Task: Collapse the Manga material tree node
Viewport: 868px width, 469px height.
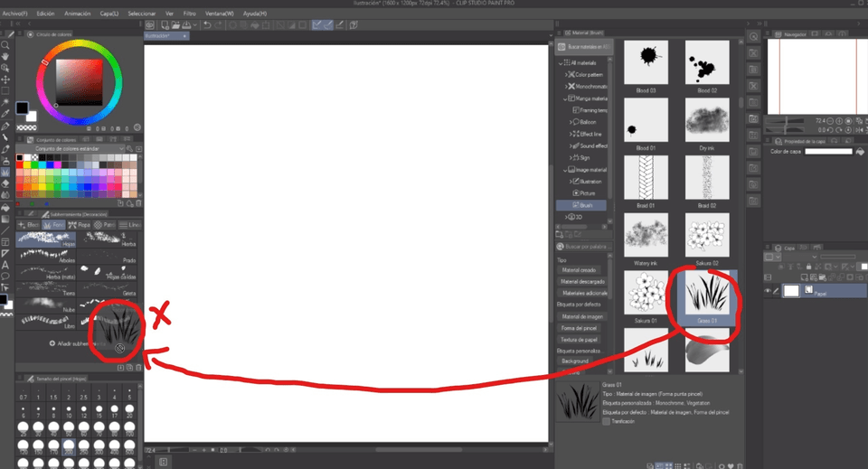Action: tap(565, 98)
